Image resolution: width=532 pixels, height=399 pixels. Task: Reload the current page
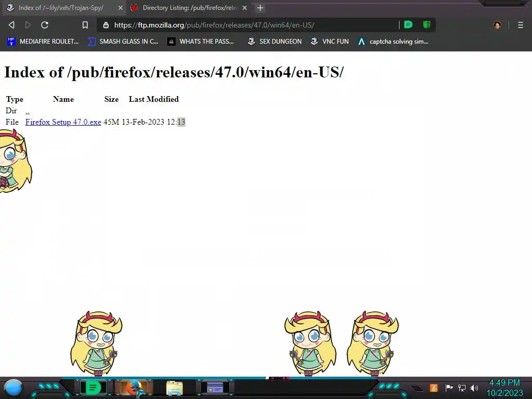pos(45,25)
